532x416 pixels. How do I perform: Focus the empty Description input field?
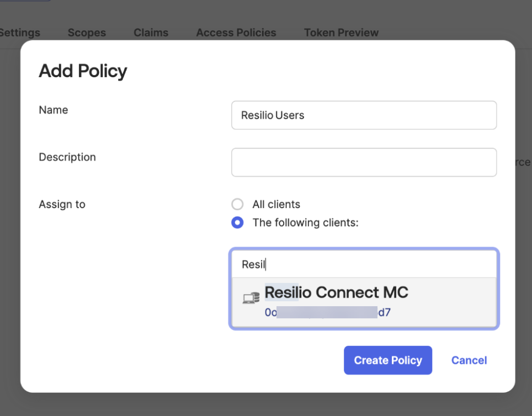364,162
